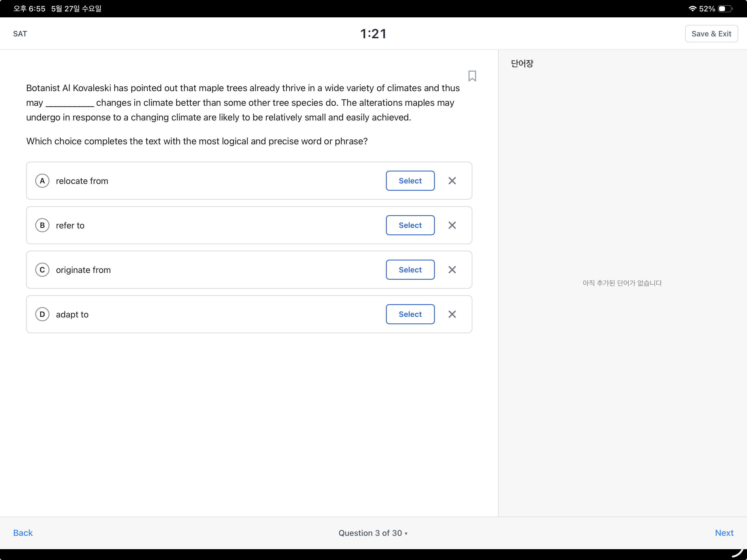The image size is (747, 560).
Task: Eliminate option B using the X icon
Action: click(x=452, y=225)
